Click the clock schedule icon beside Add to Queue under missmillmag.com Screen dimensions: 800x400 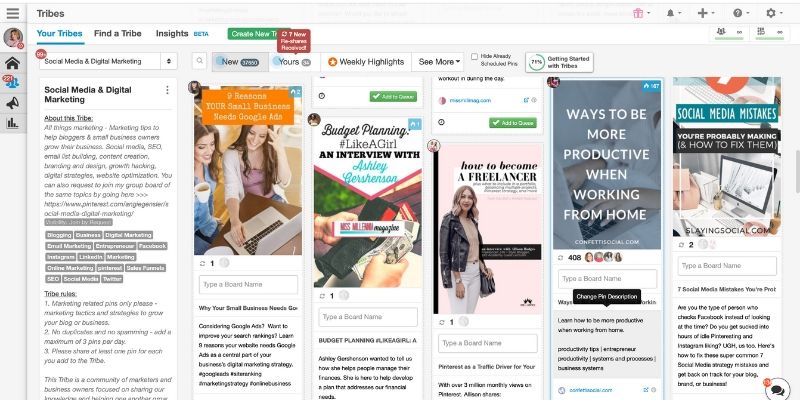click(x=441, y=122)
